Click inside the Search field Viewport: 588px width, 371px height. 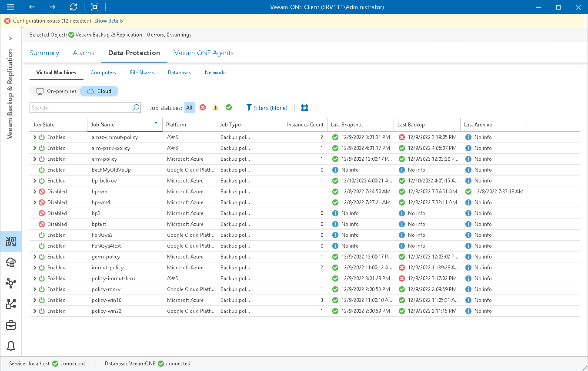78,107
